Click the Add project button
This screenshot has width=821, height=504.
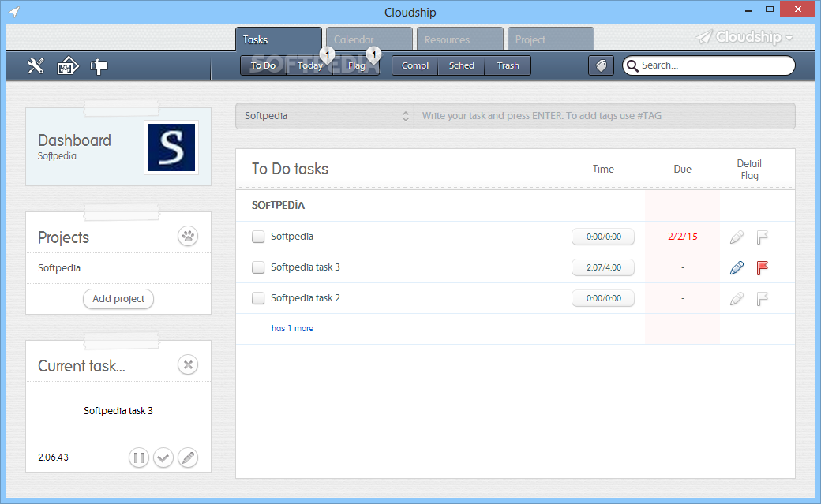point(118,299)
